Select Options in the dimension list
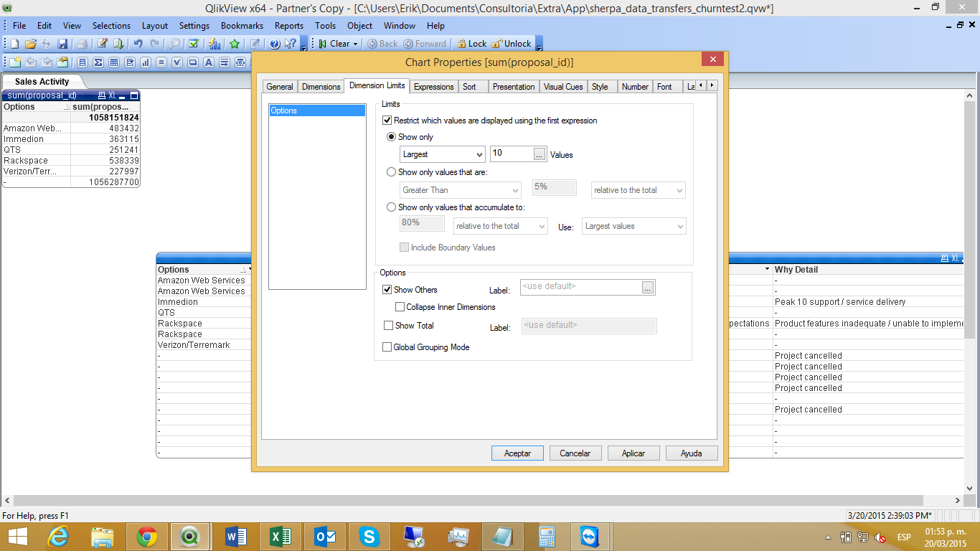The height and width of the screenshot is (551, 980). (x=317, y=110)
